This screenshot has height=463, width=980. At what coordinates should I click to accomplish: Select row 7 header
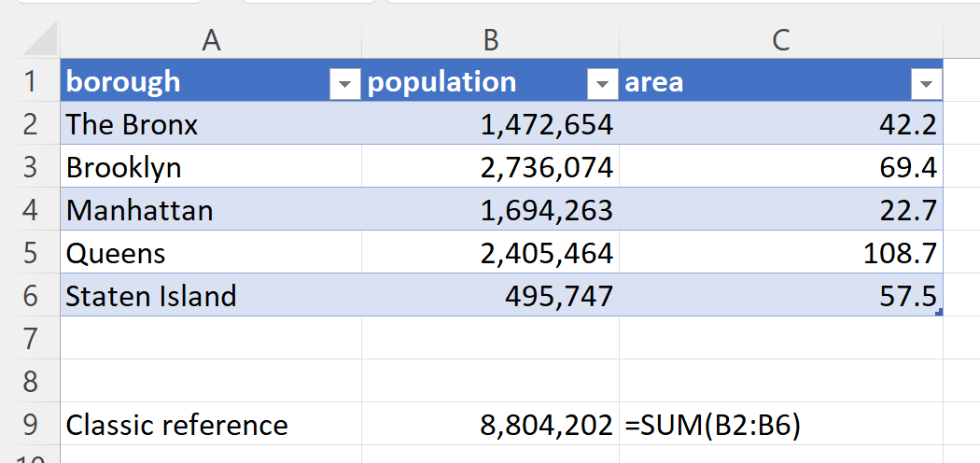click(x=30, y=338)
